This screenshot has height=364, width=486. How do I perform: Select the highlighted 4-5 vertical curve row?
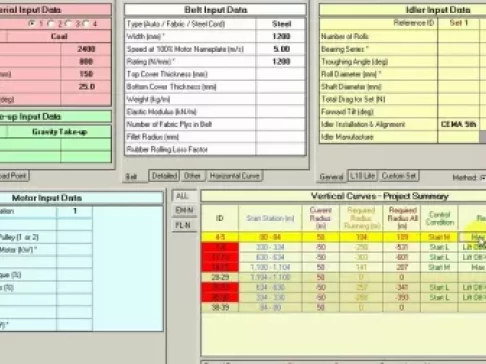tap(344, 237)
